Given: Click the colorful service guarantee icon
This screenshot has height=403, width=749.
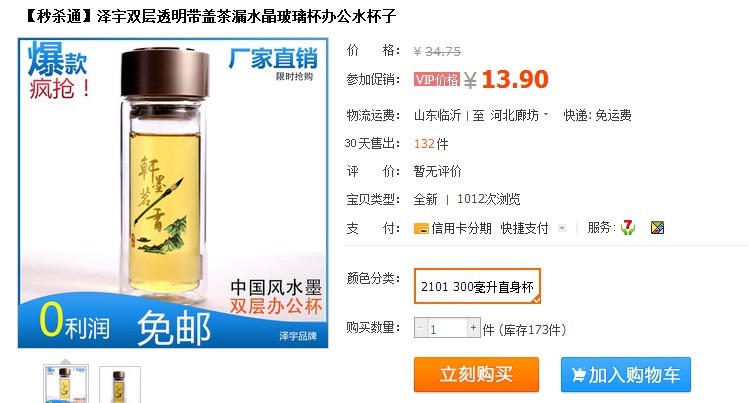Looking at the screenshot, I should point(658,228).
